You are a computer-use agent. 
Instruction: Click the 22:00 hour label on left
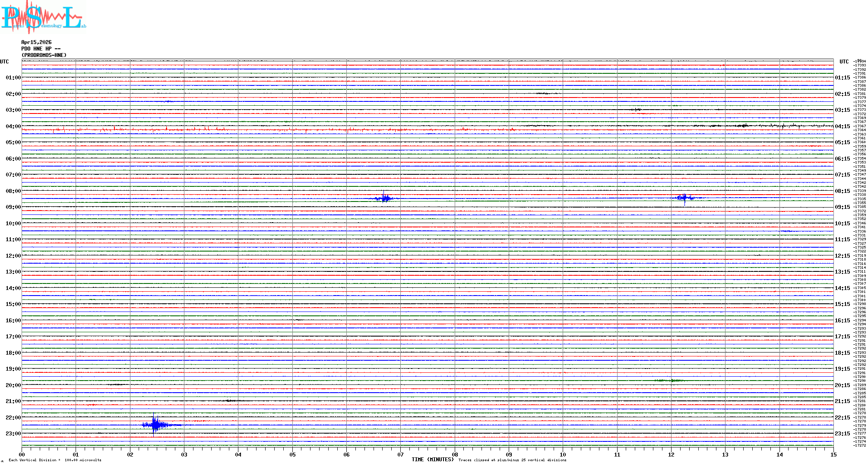coord(13,418)
